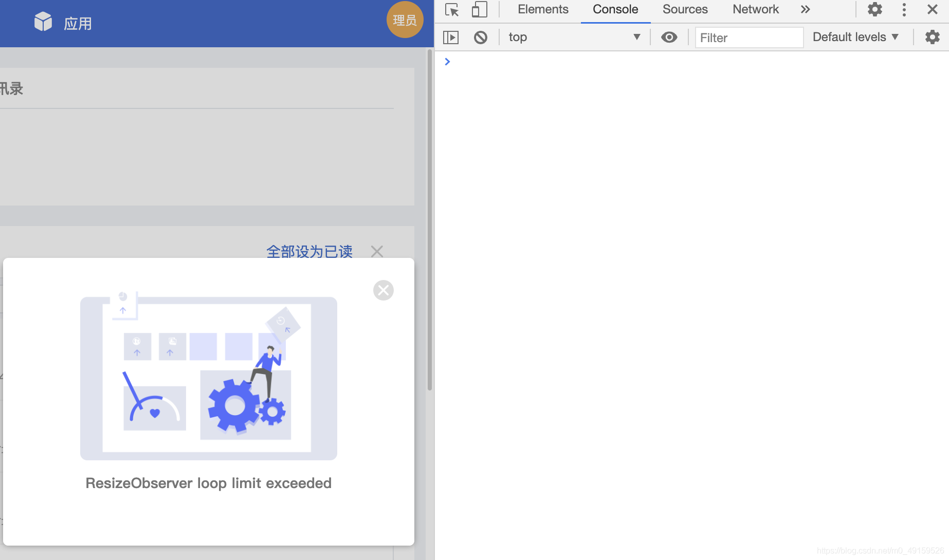
Task: Click the console Filter input field
Action: point(749,38)
